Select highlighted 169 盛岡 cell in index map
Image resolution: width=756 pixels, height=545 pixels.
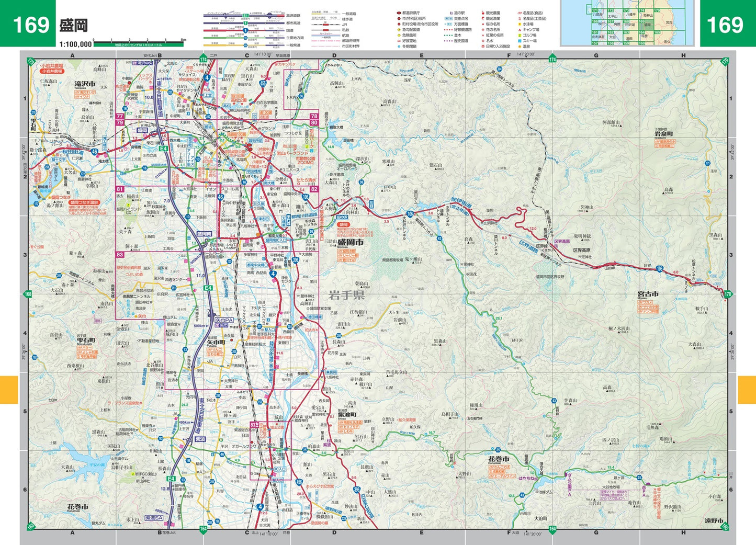[646, 25]
